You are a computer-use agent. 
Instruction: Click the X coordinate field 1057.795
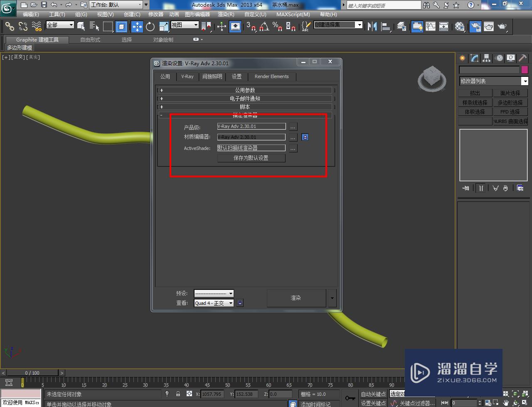(212, 394)
